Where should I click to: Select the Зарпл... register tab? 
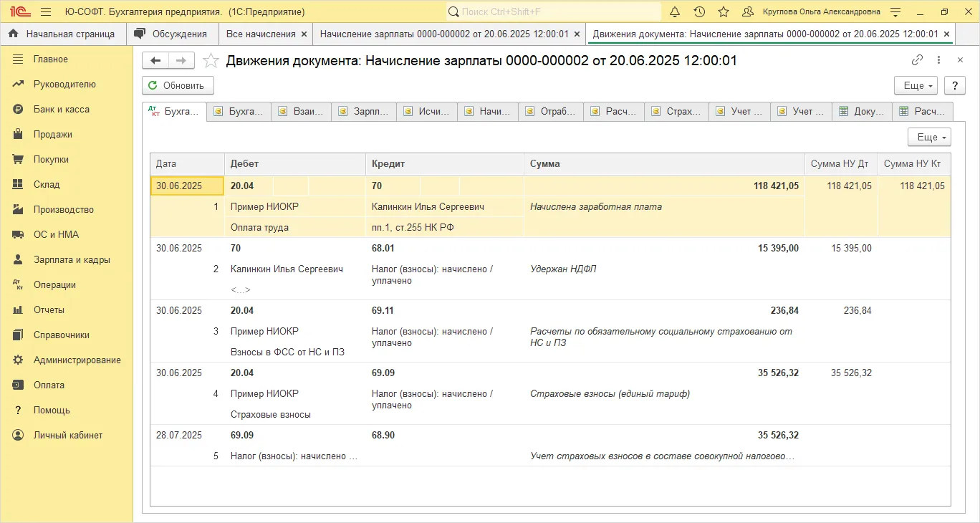point(365,112)
